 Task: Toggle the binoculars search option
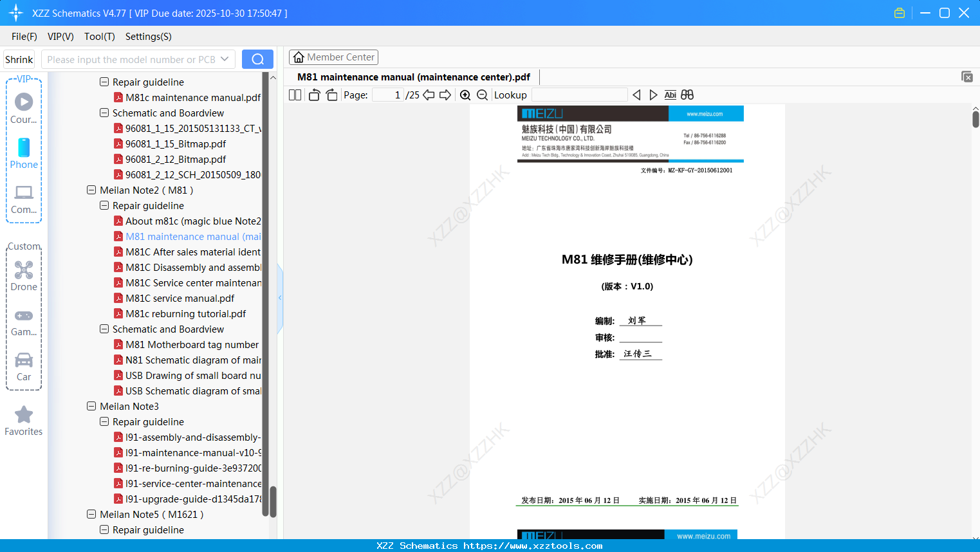pyautogui.click(x=687, y=95)
